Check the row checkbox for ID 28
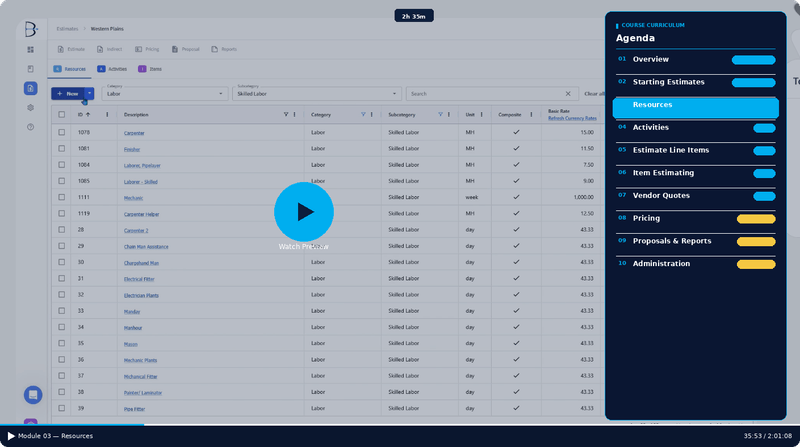The height and width of the screenshot is (447, 800). tap(62, 230)
